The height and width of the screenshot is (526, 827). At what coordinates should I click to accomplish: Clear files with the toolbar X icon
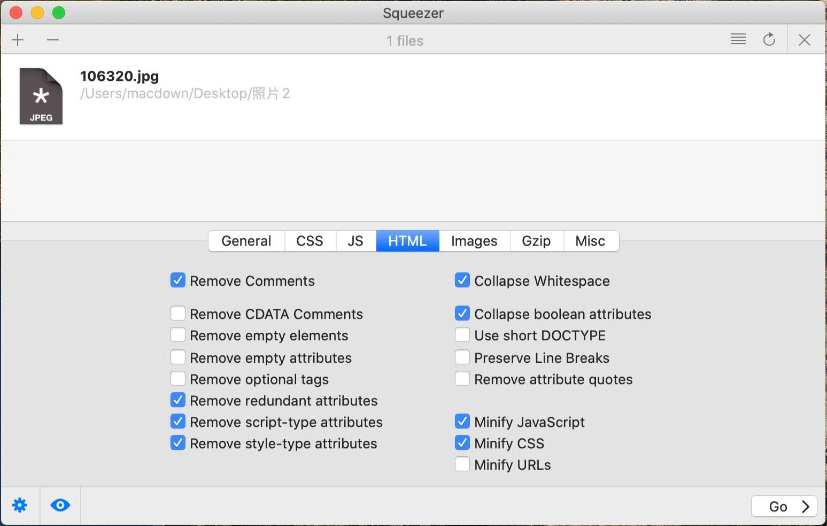point(804,40)
